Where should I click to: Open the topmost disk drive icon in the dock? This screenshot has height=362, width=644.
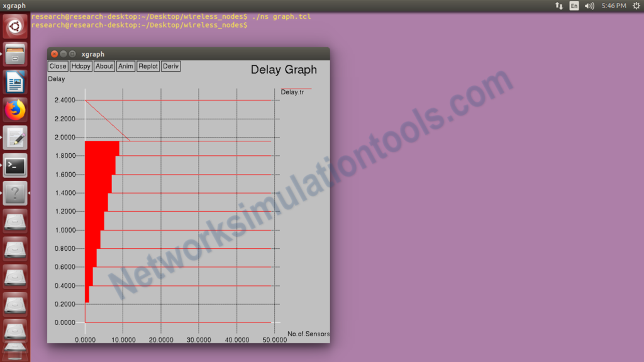(14, 221)
